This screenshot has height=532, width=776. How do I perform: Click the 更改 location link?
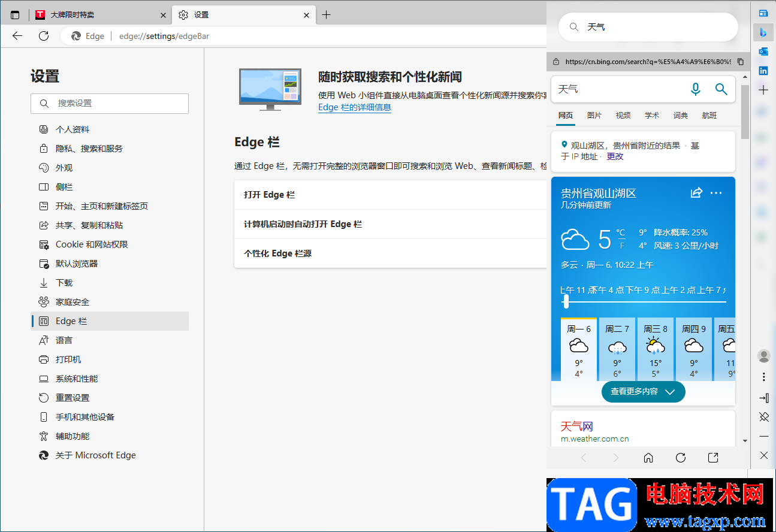[x=615, y=156]
